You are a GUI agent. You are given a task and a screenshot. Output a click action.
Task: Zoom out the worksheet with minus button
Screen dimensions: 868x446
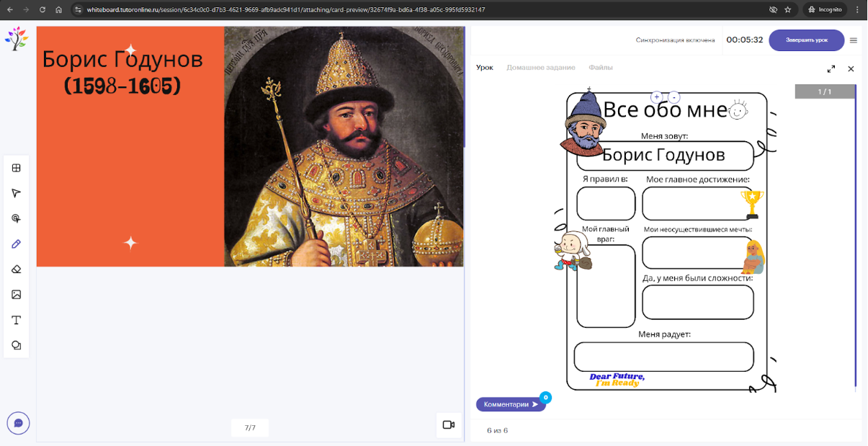click(x=674, y=97)
